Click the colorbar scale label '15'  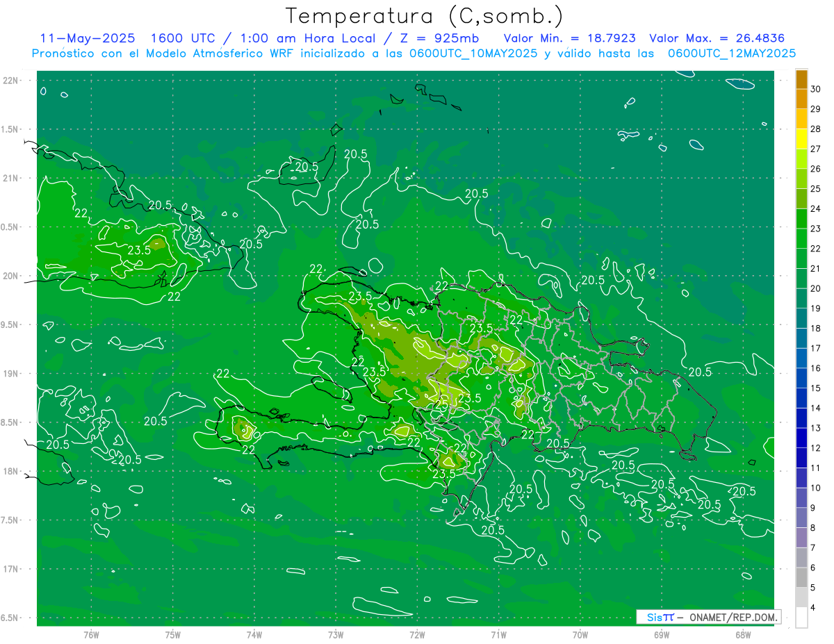[x=816, y=388]
